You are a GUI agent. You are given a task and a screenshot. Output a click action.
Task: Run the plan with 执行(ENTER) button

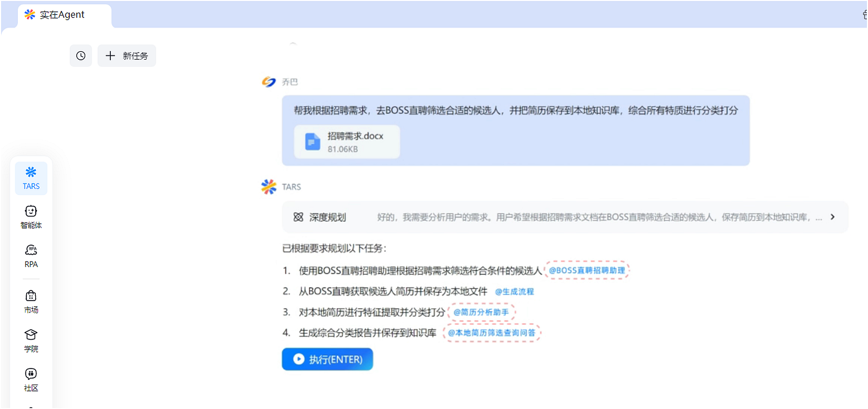[x=327, y=360]
